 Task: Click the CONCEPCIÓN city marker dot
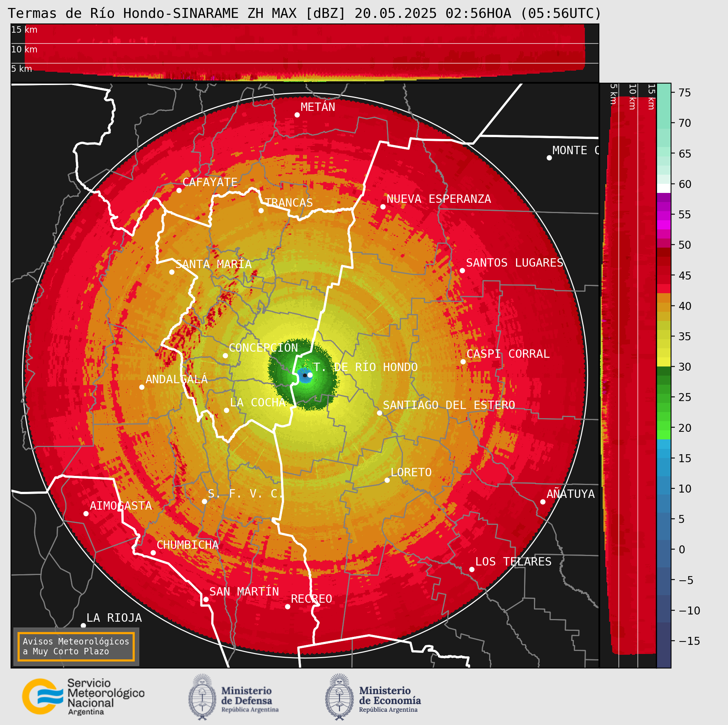tap(225, 355)
